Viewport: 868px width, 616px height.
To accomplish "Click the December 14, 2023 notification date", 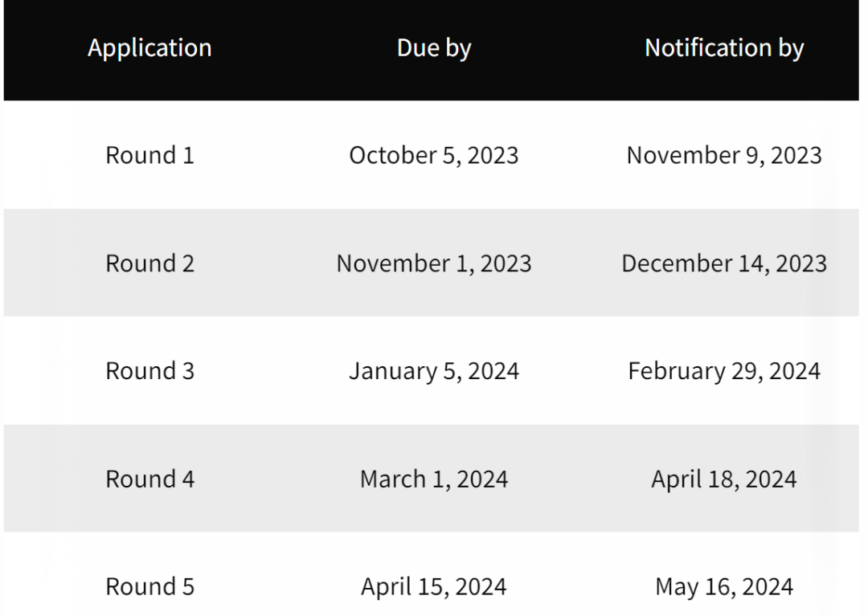I will pos(724,263).
